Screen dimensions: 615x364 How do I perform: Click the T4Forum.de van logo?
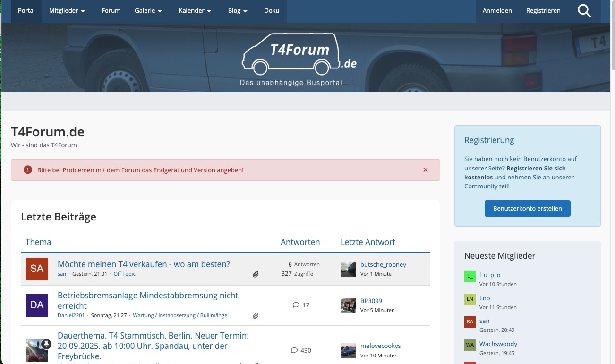(x=299, y=59)
